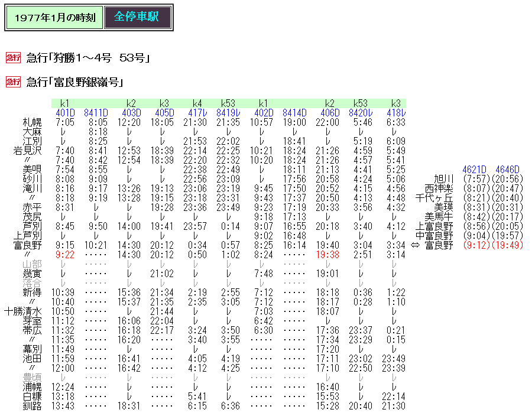Click the 釧路 station name

tap(33, 406)
